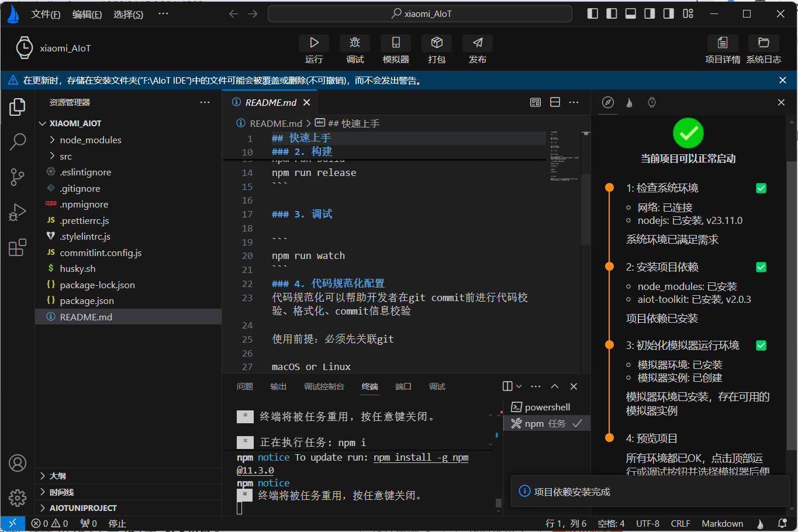Screen dimensions: 798x532
Task: Expand the 大纲 outline section
Action: (128, 476)
